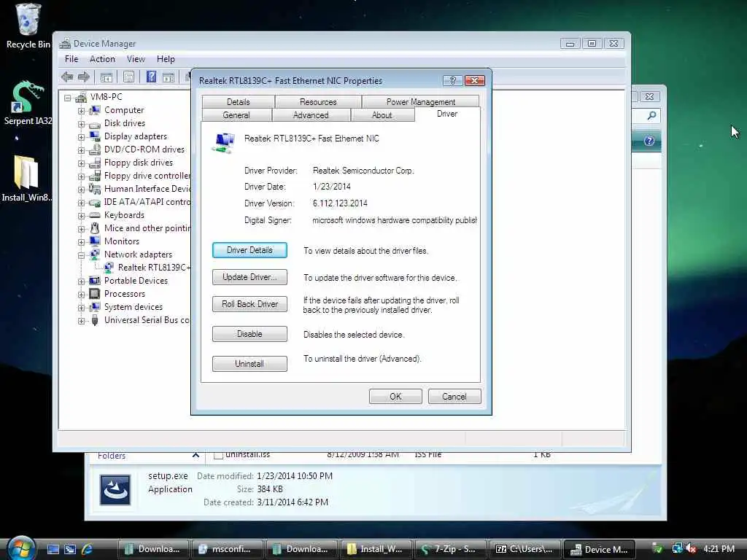Click the network adapter icon in Properties dialog

click(x=223, y=142)
